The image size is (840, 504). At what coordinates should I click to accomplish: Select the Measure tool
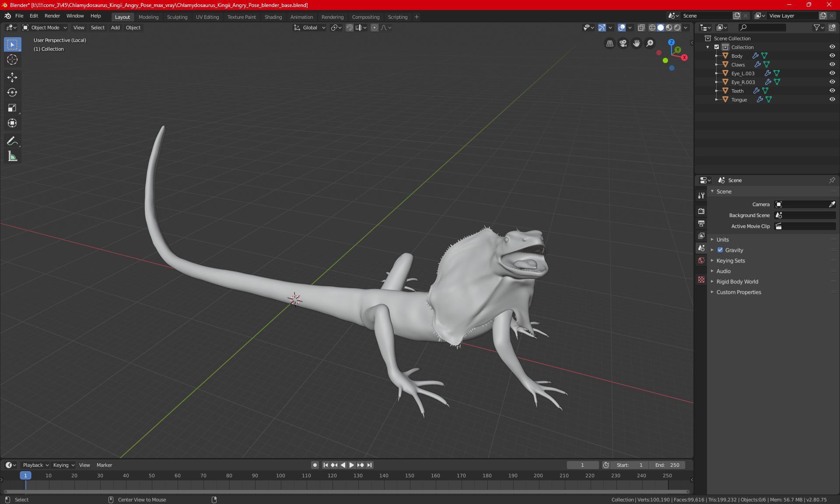[12, 156]
